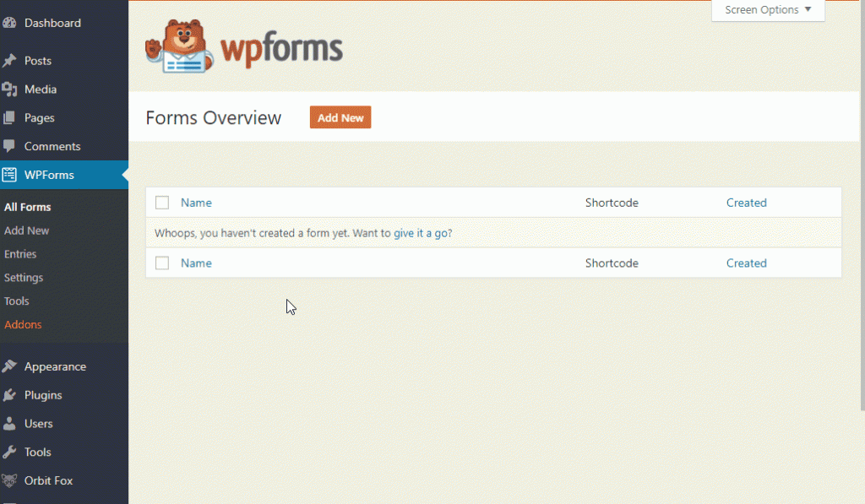
Task: Click the Dashboard gauge icon
Action: [x=10, y=23]
